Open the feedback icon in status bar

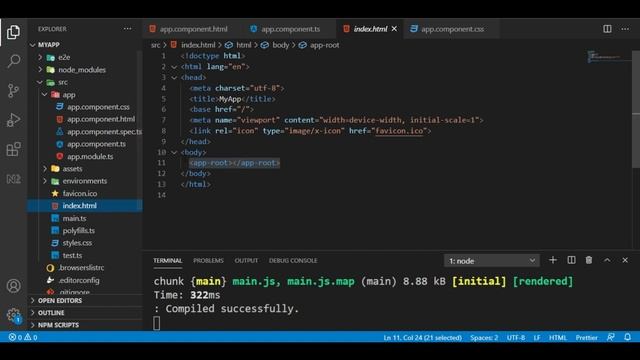611,337
